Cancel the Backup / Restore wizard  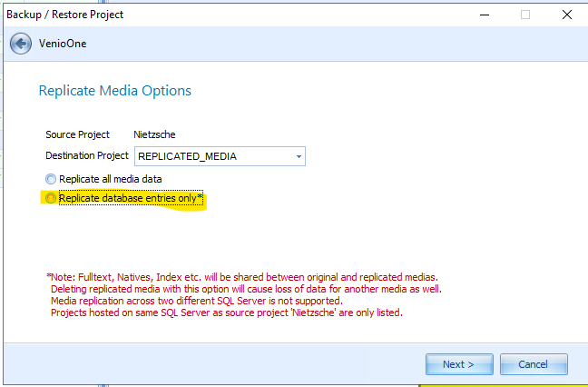[534, 364]
